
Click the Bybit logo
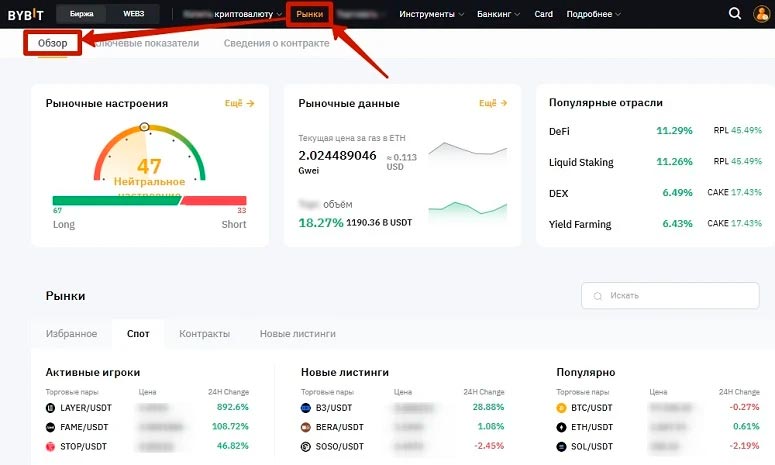click(x=27, y=14)
